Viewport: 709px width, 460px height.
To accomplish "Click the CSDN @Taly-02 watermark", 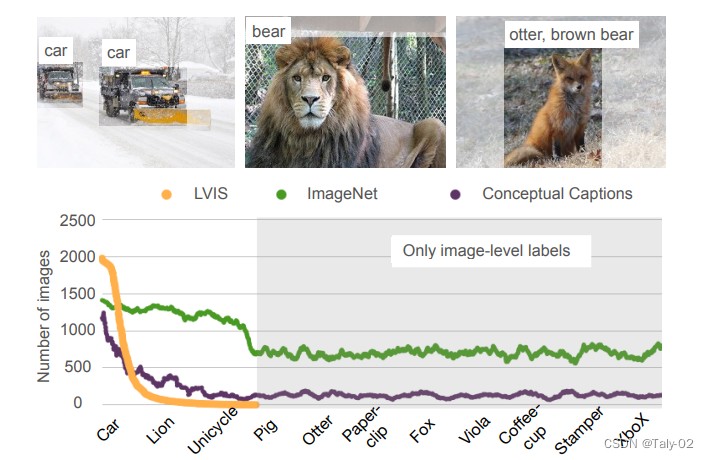I will (x=642, y=442).
